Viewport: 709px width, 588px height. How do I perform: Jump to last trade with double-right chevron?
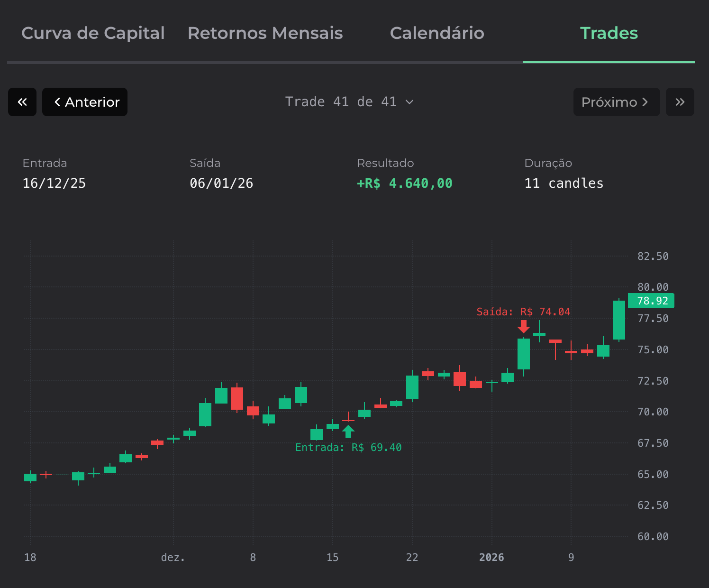(x=680, y=102)
